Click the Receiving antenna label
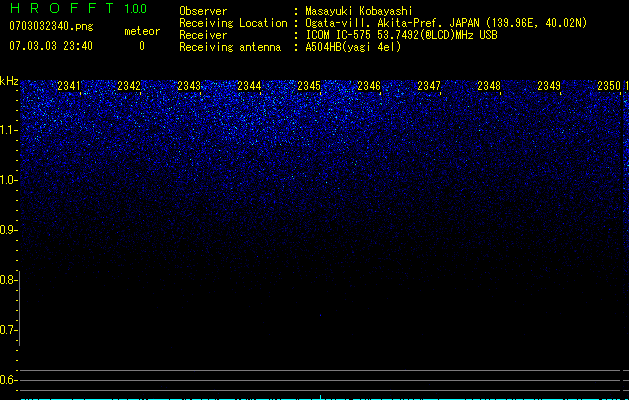Screen dimensions: 629x400 [230, 47]
